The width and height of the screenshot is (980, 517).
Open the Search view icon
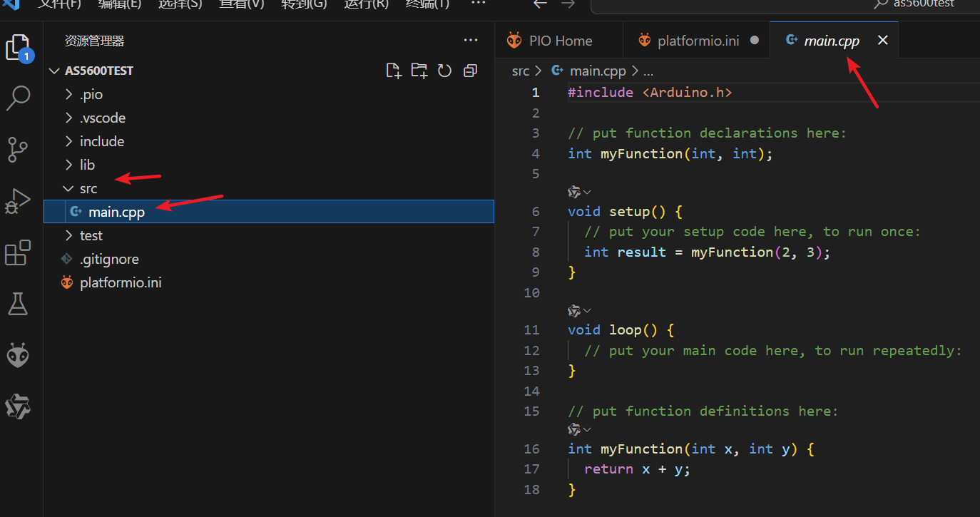[x=18, y=98]
